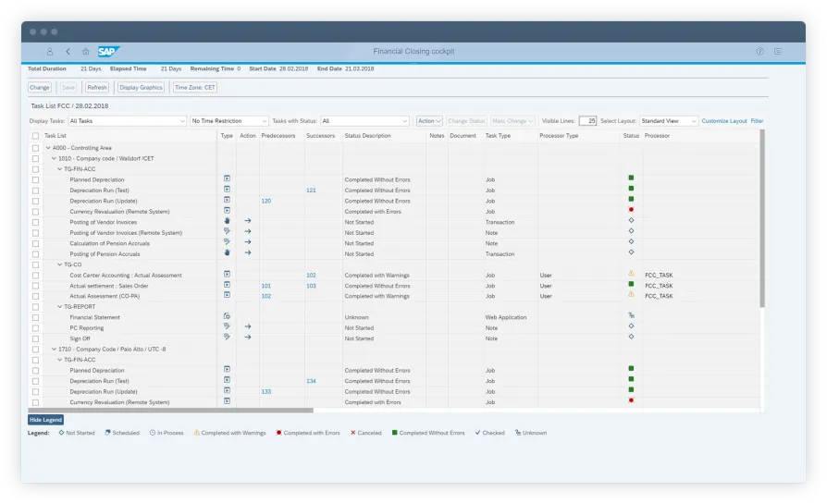Click the job type icon for Planned Depreciation

coord(227,179)
